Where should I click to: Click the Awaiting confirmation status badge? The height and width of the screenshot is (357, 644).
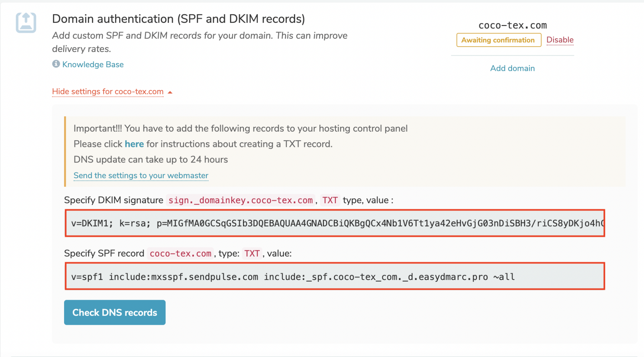point(499,40)
